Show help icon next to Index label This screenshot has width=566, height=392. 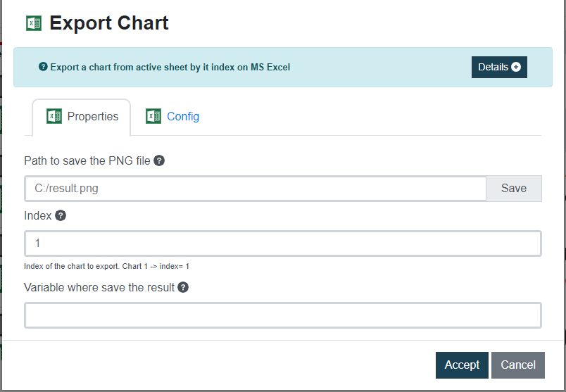(x=61, y=215)
